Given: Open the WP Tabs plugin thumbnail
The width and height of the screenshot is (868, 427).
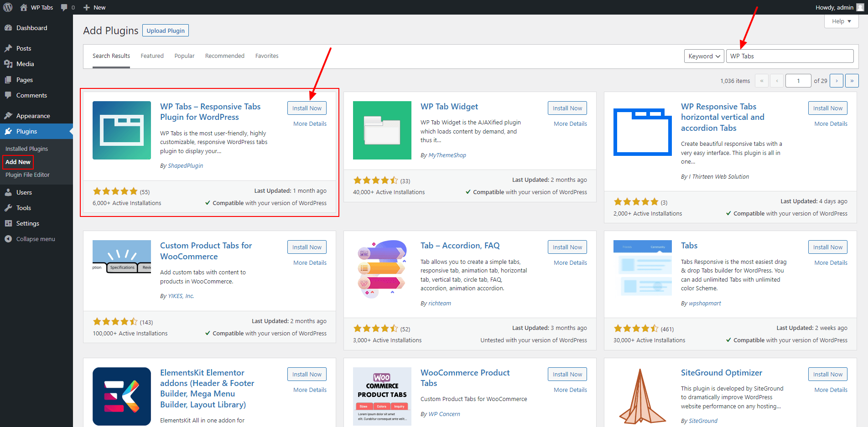Looking at the screenshot, I should click(122, 130).
